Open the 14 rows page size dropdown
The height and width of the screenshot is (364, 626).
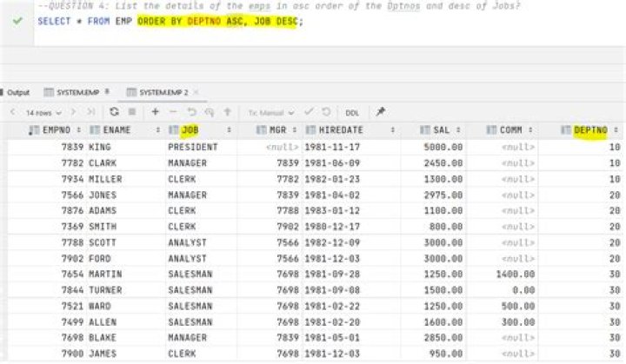click(x=43, y=113)
